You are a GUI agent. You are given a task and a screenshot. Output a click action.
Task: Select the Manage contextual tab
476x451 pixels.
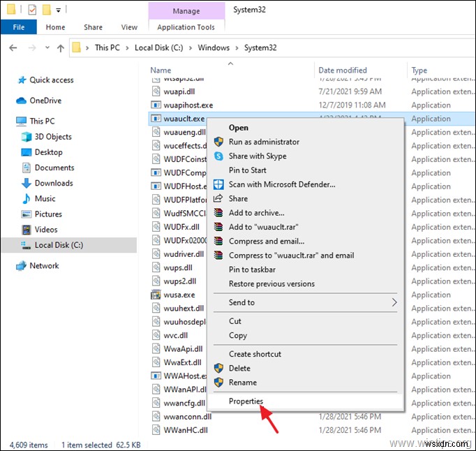click(186, 11)
